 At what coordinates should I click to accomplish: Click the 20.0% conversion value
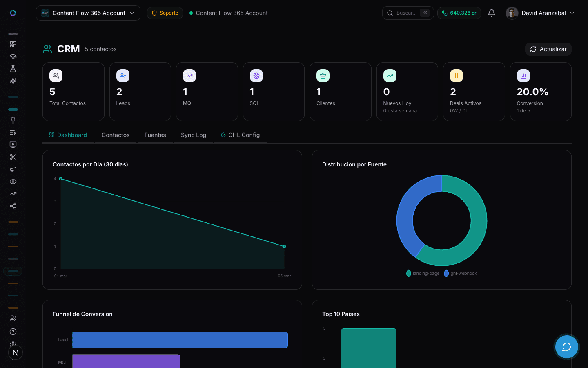pyautogui.click(x=532, y=92)
